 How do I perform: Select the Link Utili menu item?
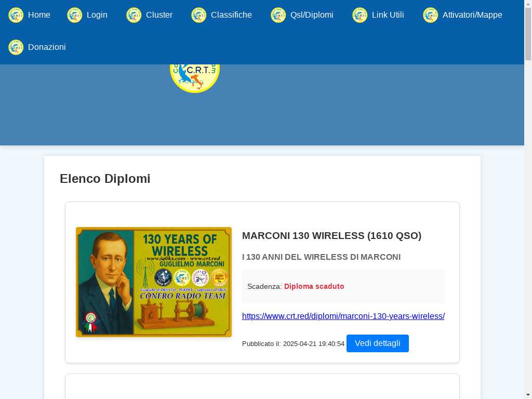[x=388, y=15]
